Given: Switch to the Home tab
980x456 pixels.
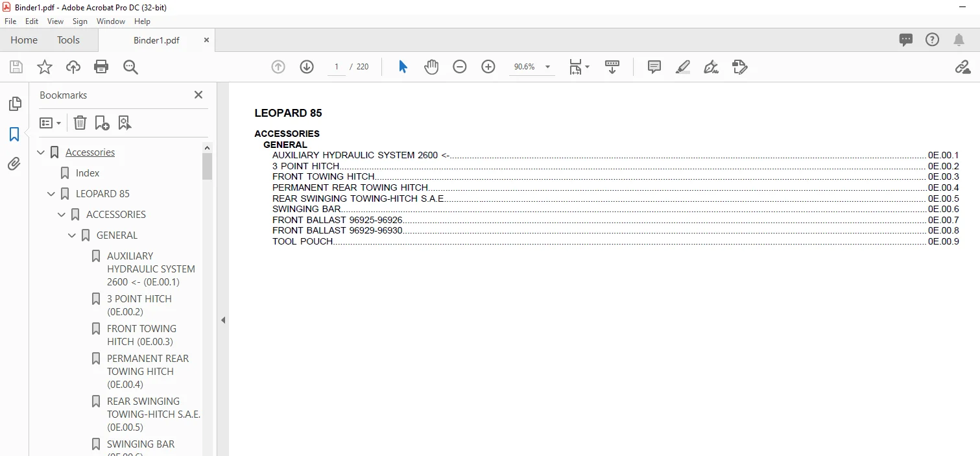Looking at the screenshot, I should [24, 40].
